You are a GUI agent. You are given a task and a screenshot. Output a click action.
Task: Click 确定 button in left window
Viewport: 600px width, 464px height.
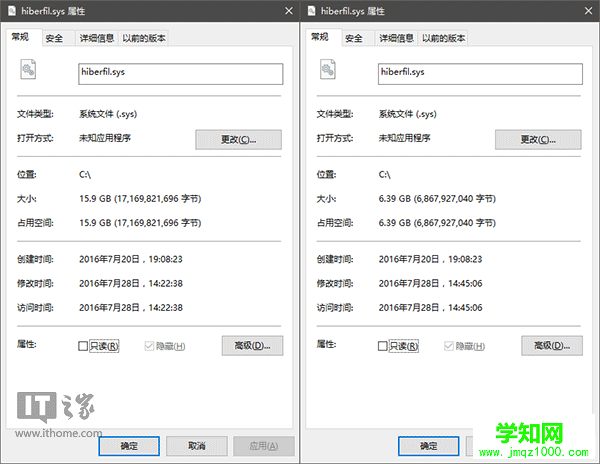click(x=129, y=446)
